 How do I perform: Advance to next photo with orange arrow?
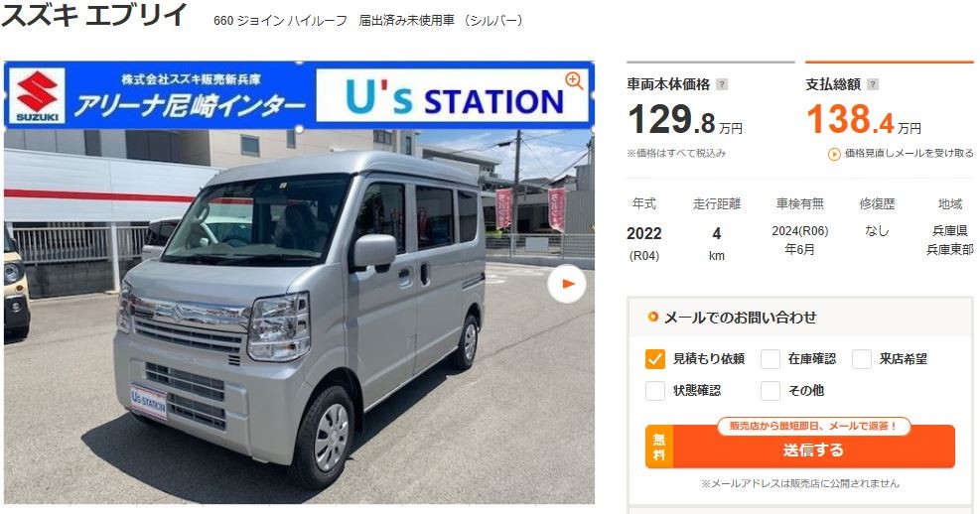567,284
